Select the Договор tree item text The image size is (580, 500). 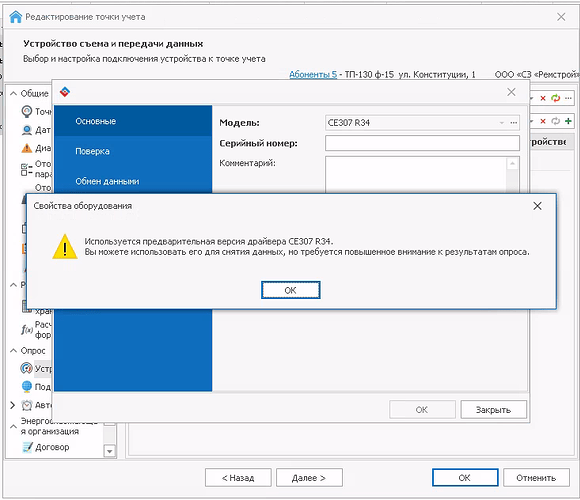click(x=52, y=447)
